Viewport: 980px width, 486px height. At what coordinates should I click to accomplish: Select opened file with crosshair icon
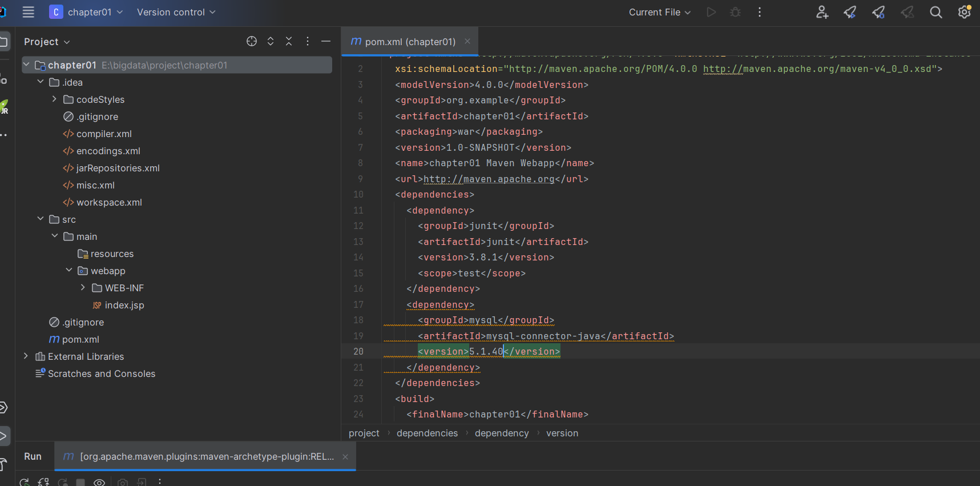252,41
